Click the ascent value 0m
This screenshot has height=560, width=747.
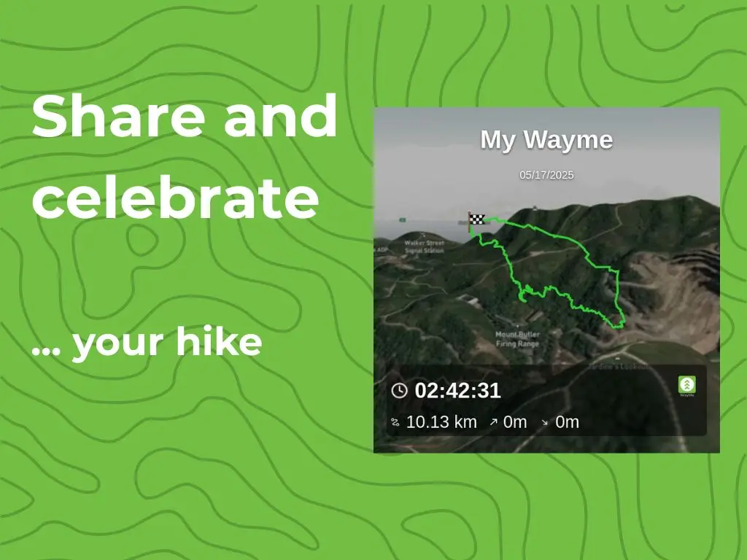[515, 422]
